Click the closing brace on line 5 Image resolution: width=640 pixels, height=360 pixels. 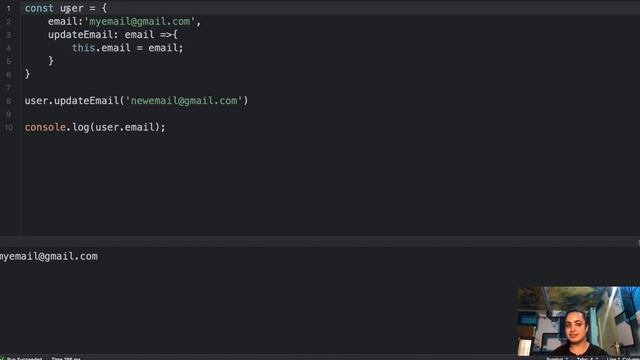click(51, 61)
